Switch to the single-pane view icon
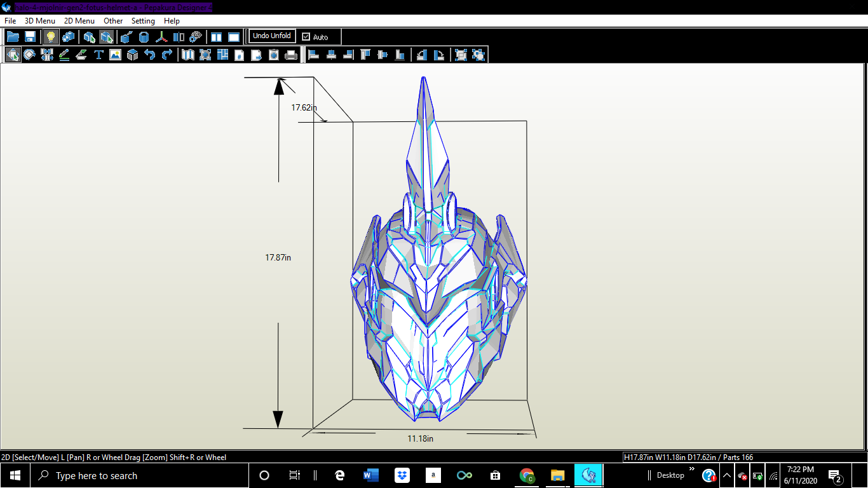Screen dimensions: 868x488 click(234, 37)
